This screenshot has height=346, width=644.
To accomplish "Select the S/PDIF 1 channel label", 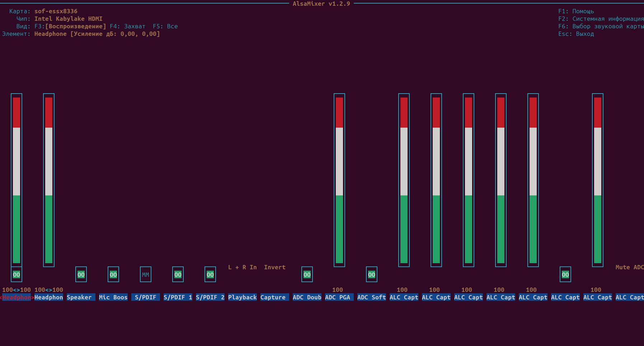I will pos(178,297).
